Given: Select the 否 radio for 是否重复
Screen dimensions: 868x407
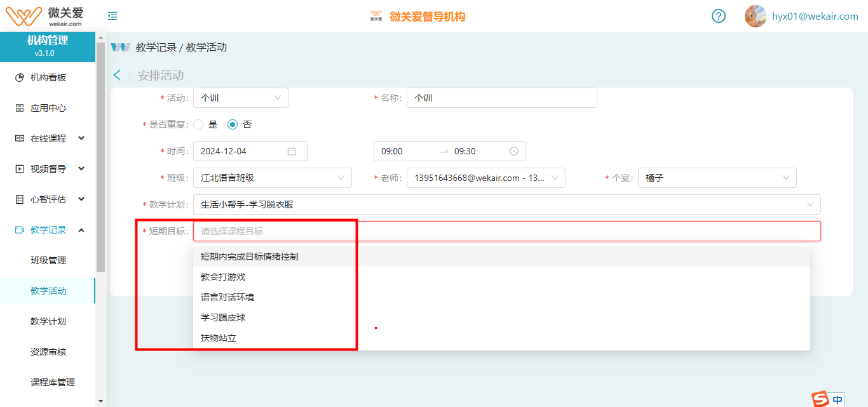Looking at the screenshot, I should 233,124.
